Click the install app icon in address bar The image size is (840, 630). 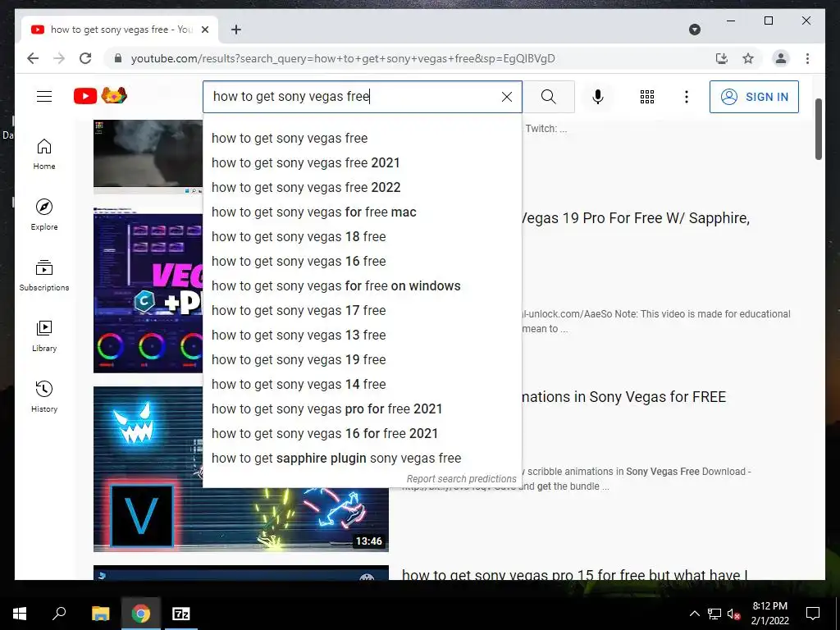point(722,58)
